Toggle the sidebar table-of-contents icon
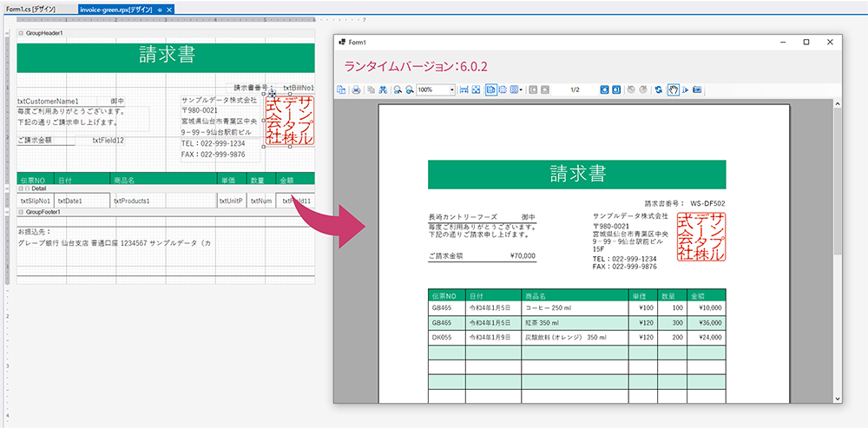This screenshot has width=868, height=429. pos(341,89)
